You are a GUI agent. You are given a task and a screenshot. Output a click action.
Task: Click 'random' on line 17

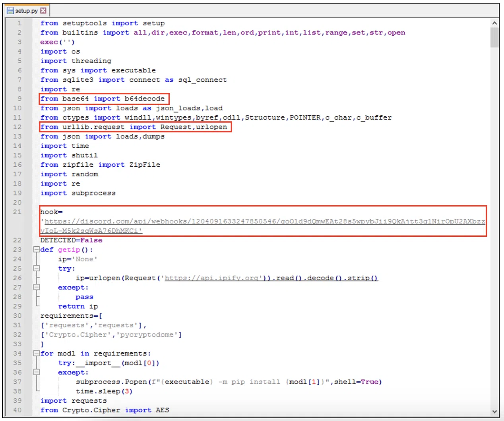click(85, 174)
